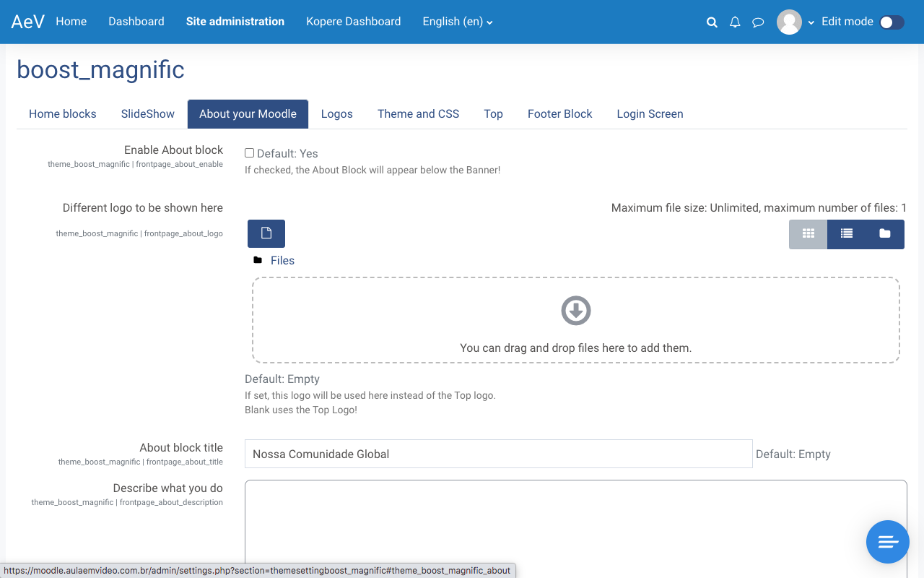
Task: Open the Theme and CSS tab
Action: tap(418, 114)
